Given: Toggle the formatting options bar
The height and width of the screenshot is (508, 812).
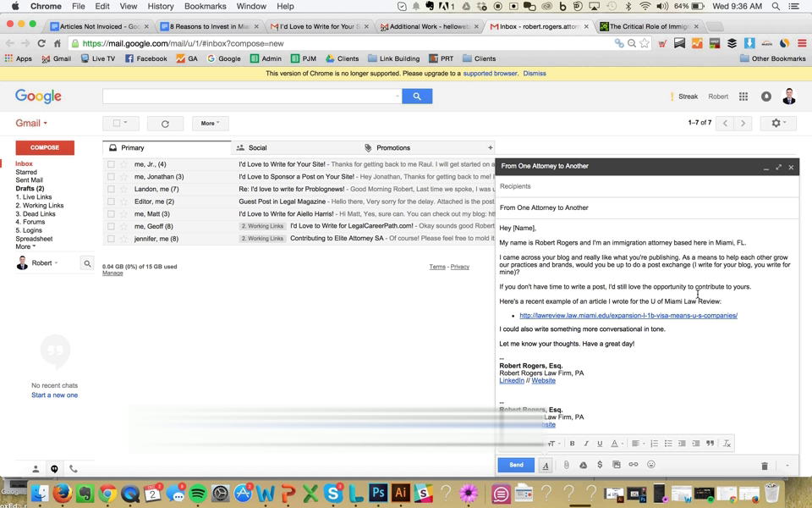Looking at the screenshot, I should tap(546, 465).
